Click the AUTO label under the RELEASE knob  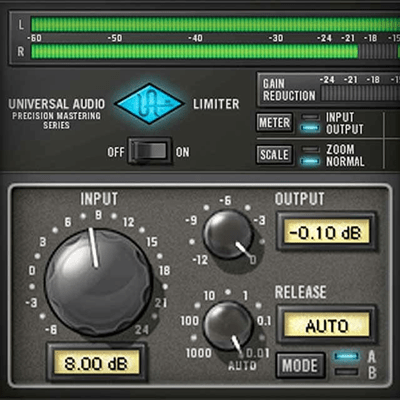[x=242, y=366]
